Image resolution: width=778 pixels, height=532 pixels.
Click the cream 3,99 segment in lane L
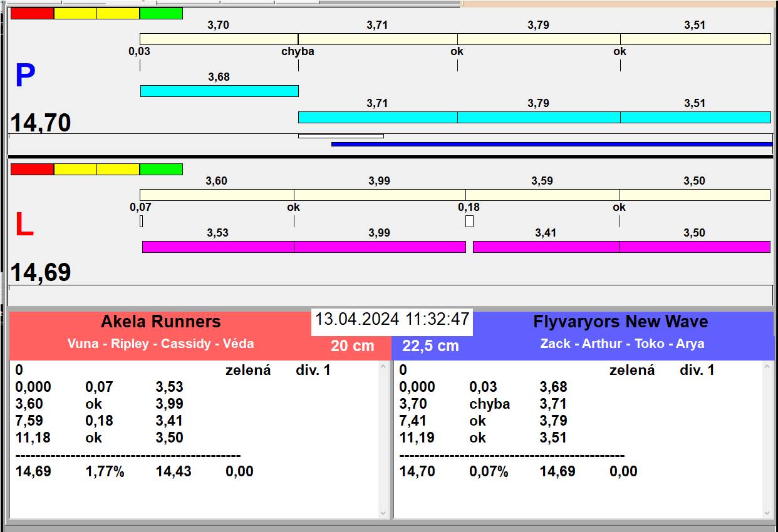(x=380, y=195)
